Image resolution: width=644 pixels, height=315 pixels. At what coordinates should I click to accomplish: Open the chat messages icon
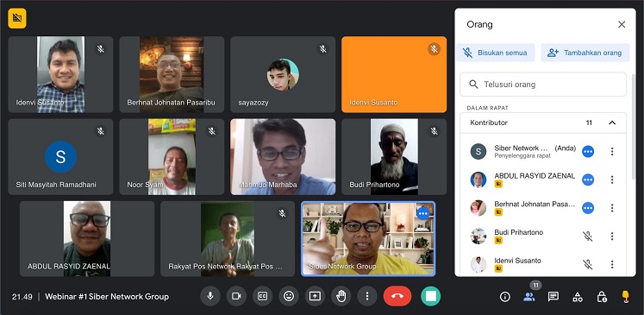click(553, 297)
